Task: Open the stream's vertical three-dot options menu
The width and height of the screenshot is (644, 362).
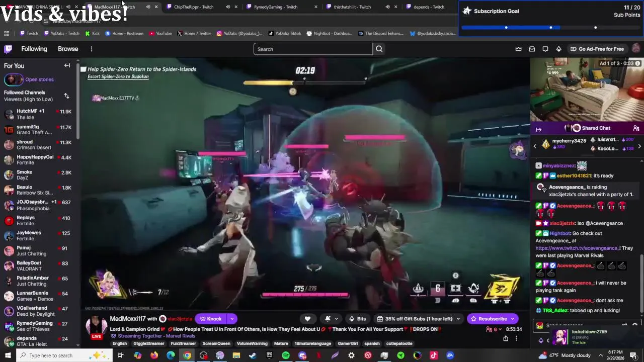Action: coord(516,338)
